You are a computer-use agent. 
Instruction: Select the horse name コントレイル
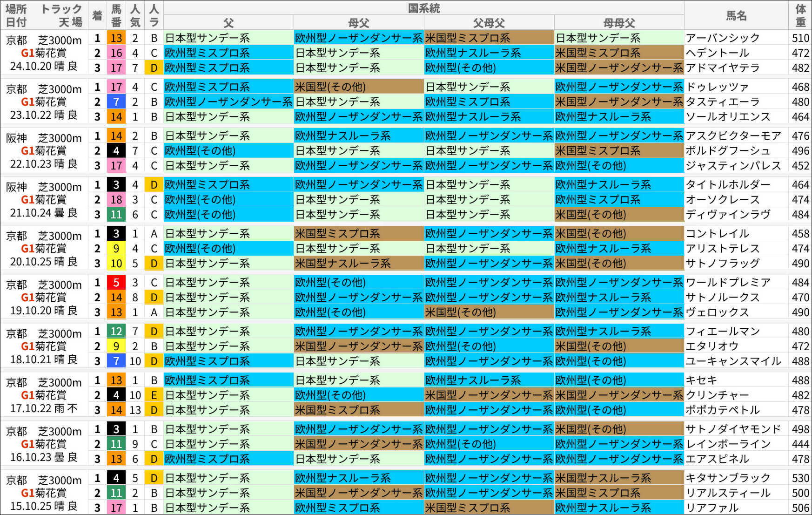(x=712, y=233)
